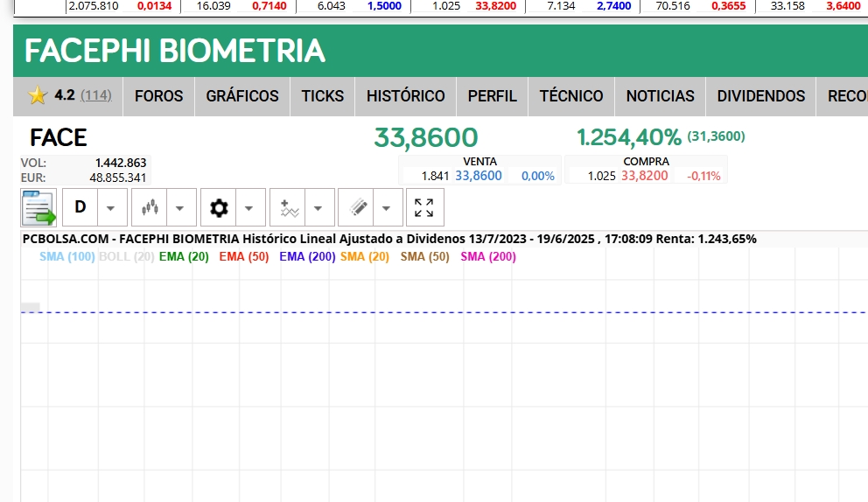This screenshot has width=868, height=502.
Task: Open the PERFIL tab
Action: coord(492,96)
